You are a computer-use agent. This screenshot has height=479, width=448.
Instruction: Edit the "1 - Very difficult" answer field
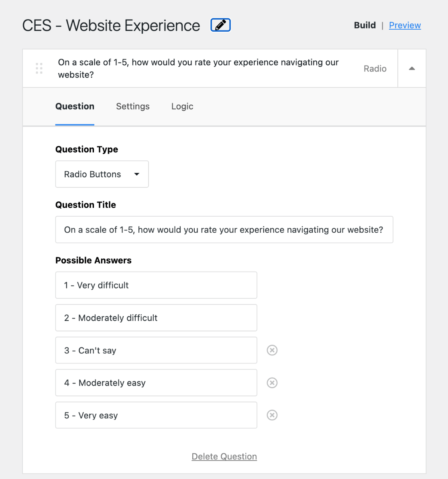coord(156,285)
